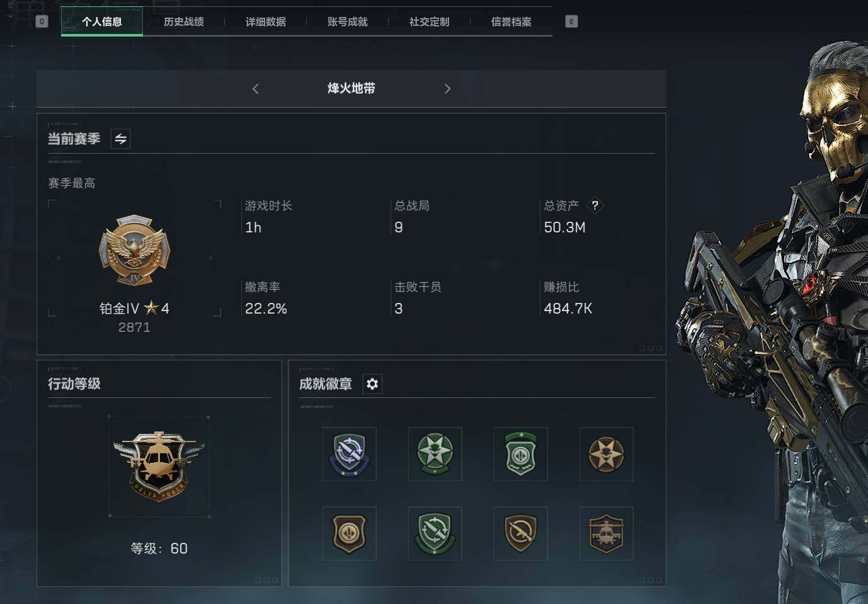The width and height of the screenshot is (868, 604).
Task: Select the blue shield crossed-rifles badge
Action: pyautogui.click(x=350, y=454)
